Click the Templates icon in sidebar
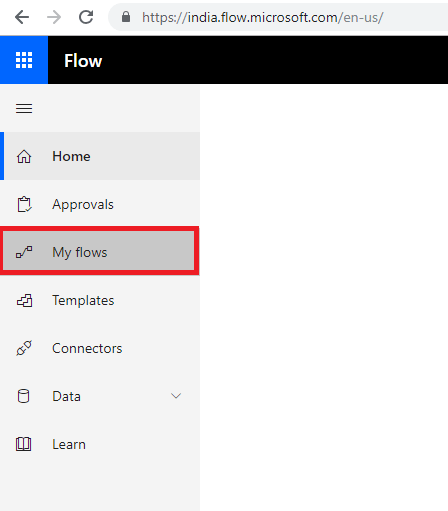 (x=24, y=300)
